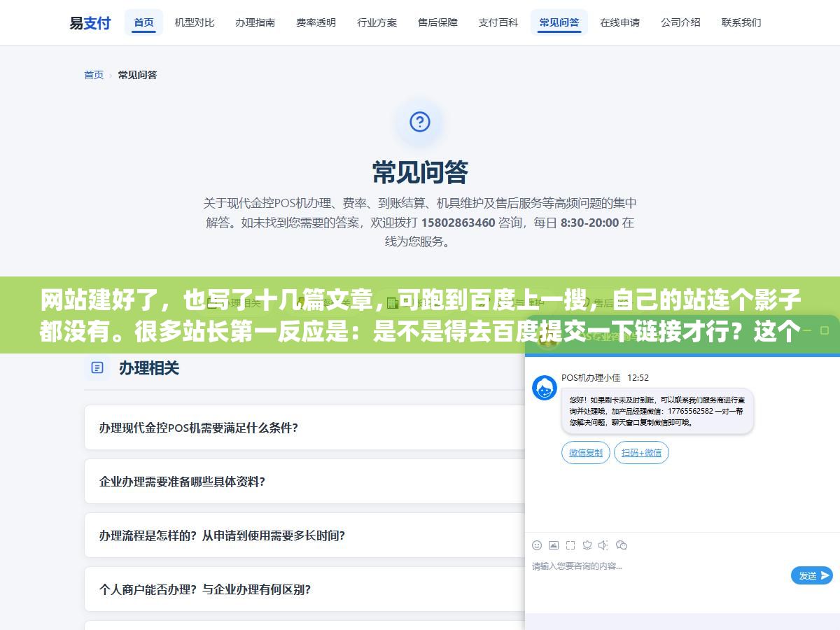This screenshot has height=630, width=840.
Task: Open the 行业方案 navigation item
Action: 377,22
